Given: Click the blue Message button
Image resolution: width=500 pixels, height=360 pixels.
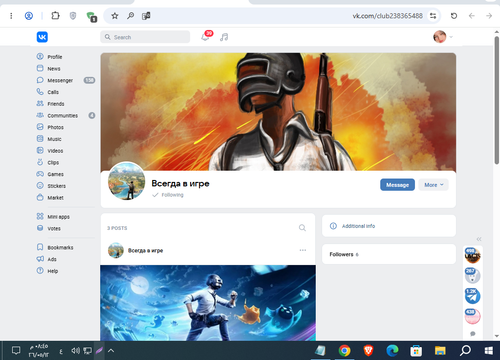Looking at the screenshot, I should [x=397, y=185].
